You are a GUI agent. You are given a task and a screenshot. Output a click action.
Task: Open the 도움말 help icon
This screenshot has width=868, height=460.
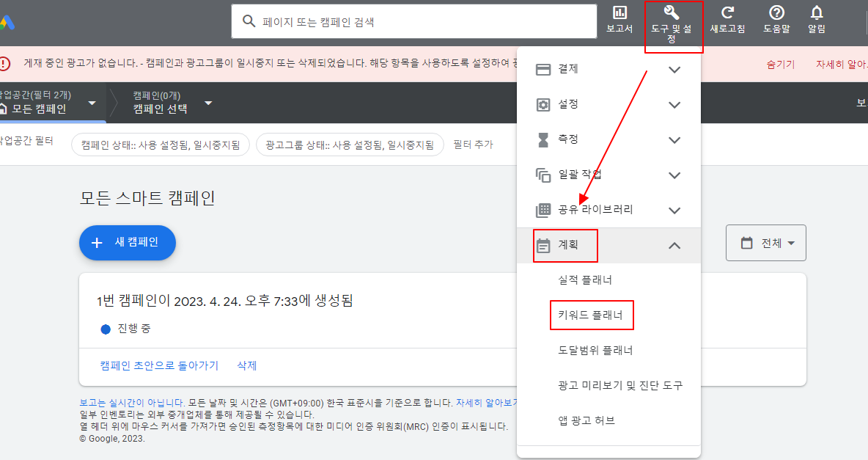(776, 12)
